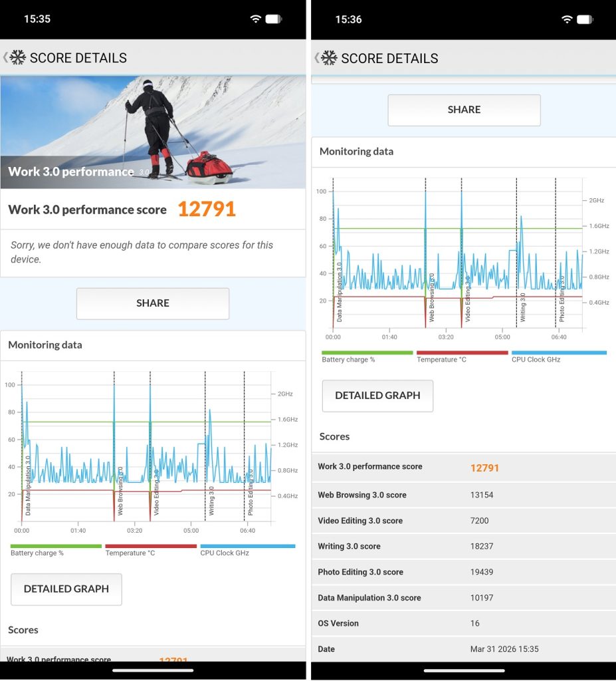Open DETAILED GRAPH on the left screen
This screenshot has width=616, height=681.
point(66,589)
